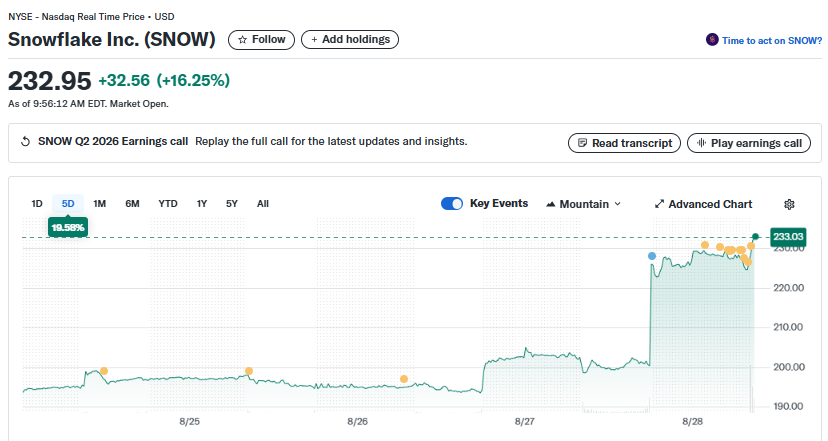Click the 8/26 date axis label
This screenshot has width=828, height=441.
[357, 421]
